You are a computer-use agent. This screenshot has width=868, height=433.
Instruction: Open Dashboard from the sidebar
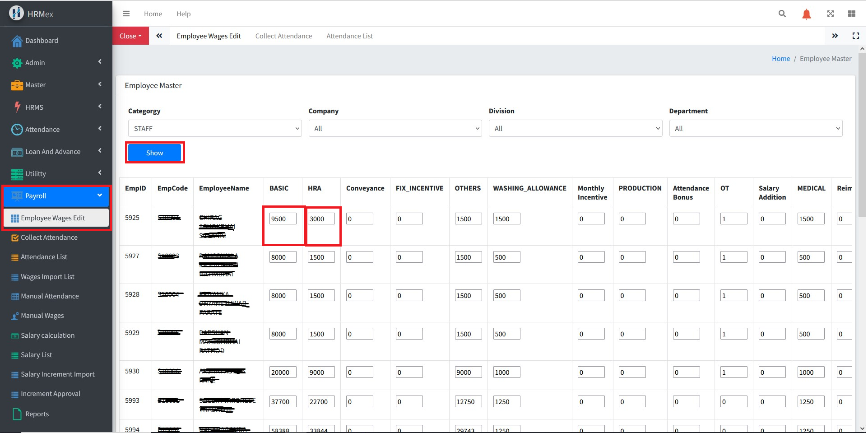point(42,41)
